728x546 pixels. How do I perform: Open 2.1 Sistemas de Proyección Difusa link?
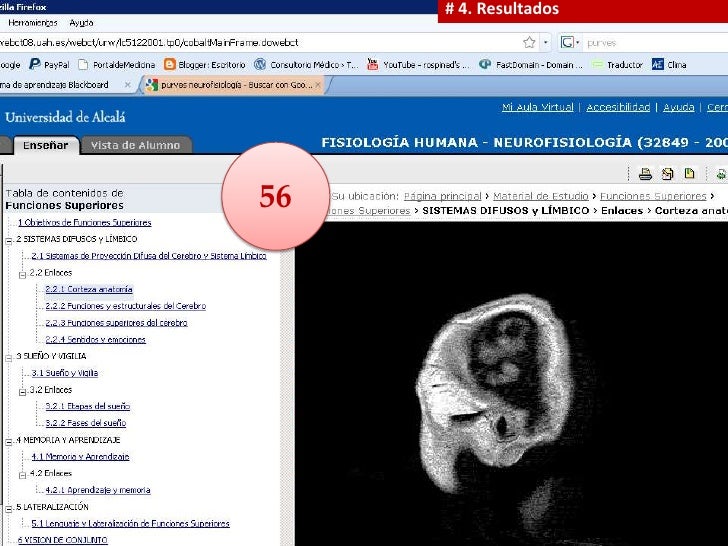click(x=149, y=256)
